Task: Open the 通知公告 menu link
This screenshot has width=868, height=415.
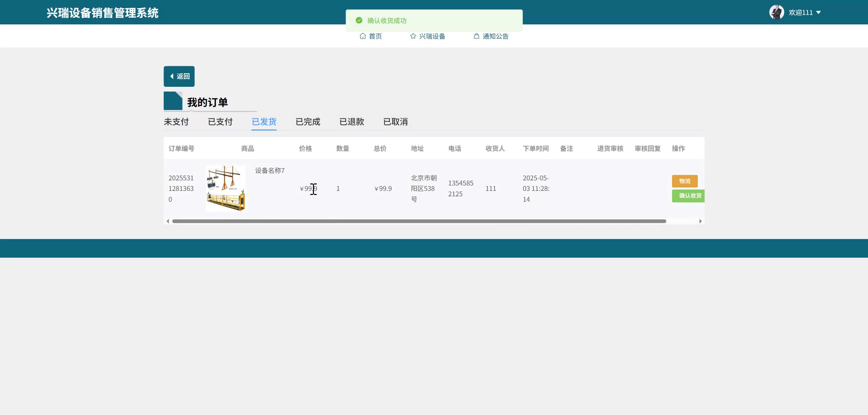Action: [x=495, y=36]
